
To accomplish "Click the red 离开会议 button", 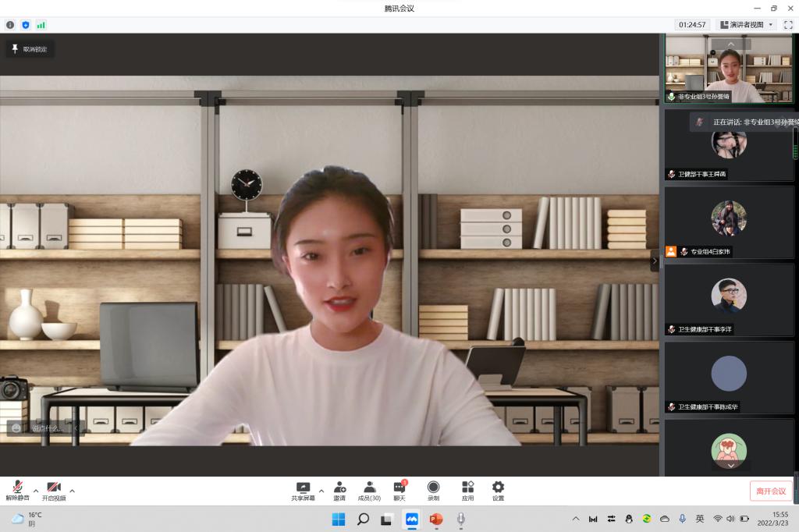I will [771, 491].
